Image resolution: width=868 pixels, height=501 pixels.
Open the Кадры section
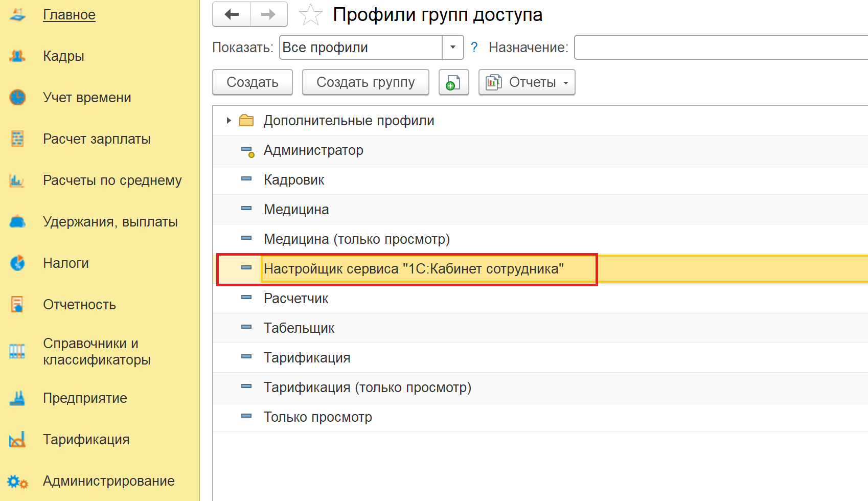63,56
